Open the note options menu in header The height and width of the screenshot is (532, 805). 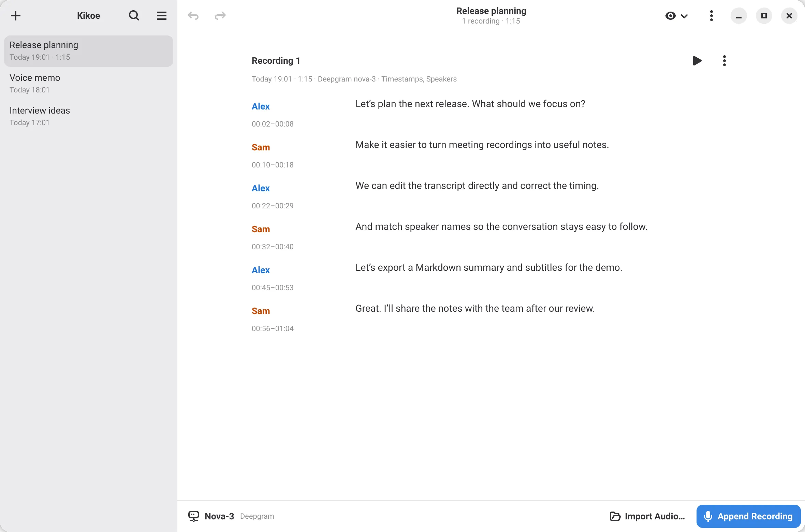click(x=712, y=16)
